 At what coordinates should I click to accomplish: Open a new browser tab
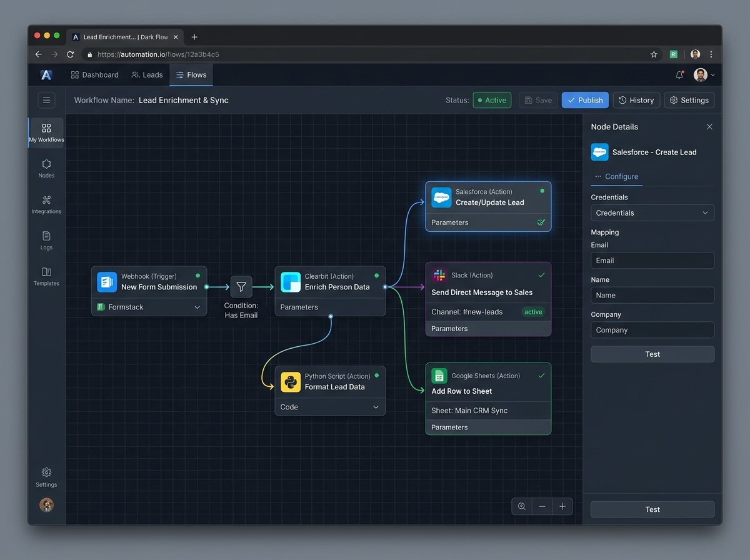(x=194, y=37)
